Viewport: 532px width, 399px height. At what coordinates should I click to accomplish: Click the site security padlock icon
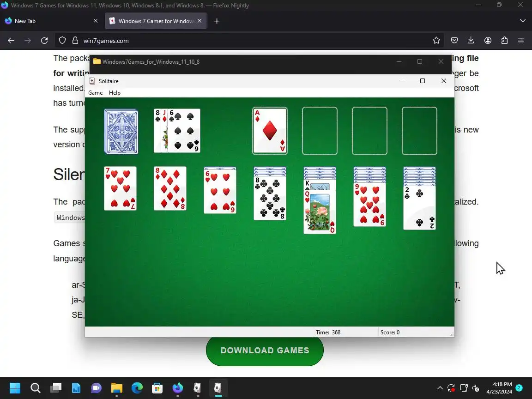click(x=75, y=41)
